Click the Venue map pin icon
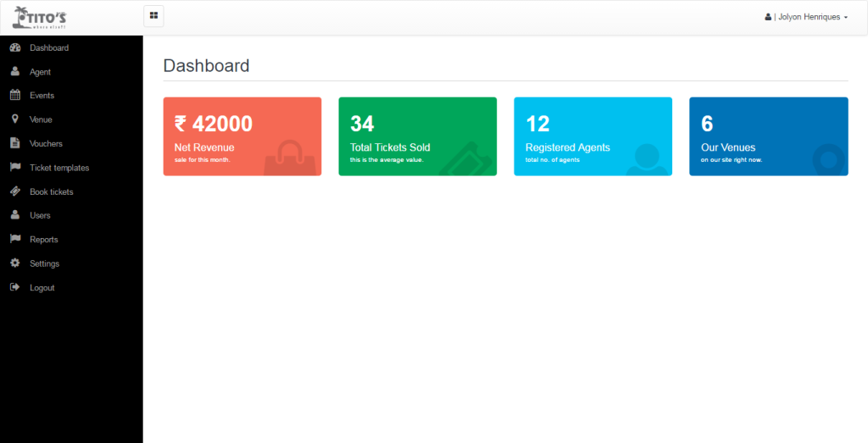This screenshot has height=443, width=868. pos(15,119)
